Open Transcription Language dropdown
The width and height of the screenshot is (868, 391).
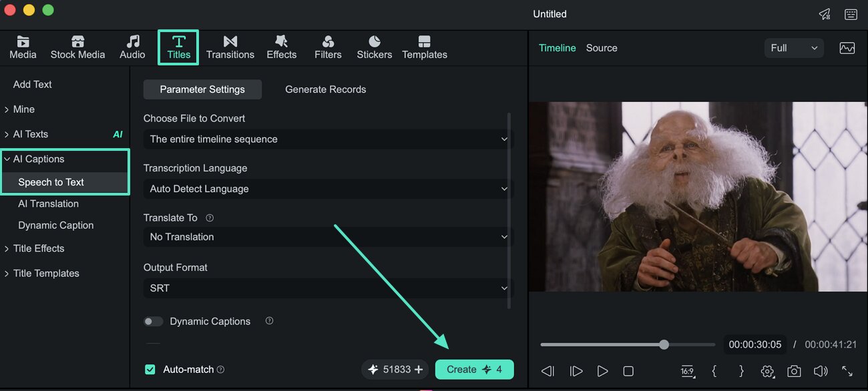328,189
